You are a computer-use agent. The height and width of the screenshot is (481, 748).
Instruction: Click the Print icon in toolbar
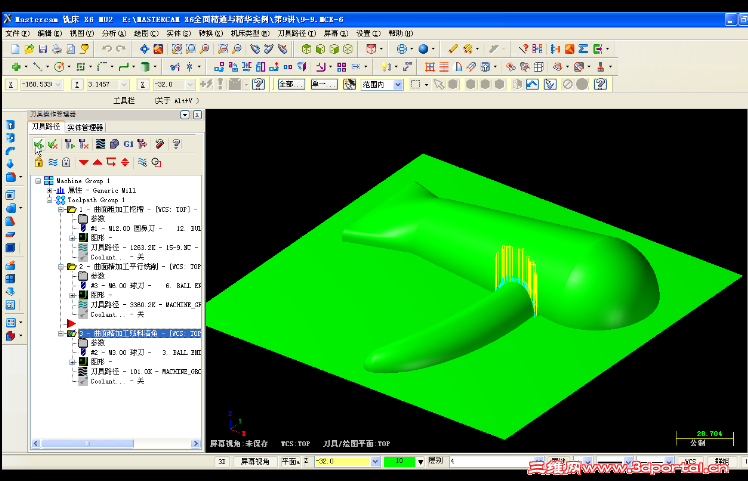(x=57, y=49)
